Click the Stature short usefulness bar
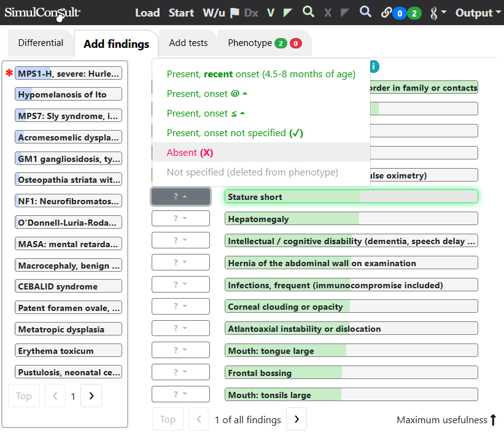Viewport: 504px width, 433px height. (351, 197)
